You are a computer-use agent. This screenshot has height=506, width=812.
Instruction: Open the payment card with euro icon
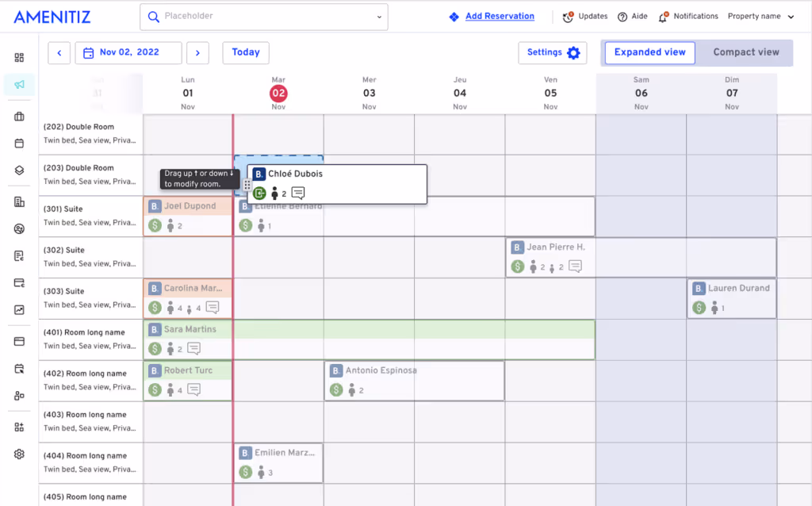click(x=19, y=283)
